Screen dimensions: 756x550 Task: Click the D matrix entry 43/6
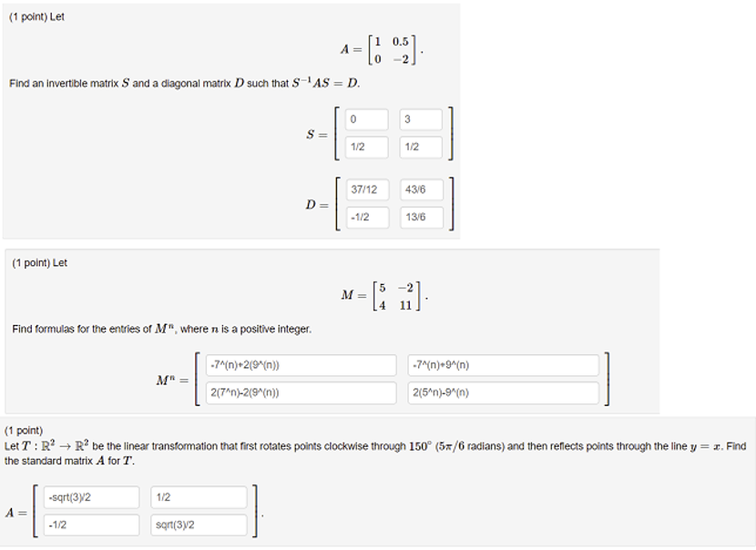tap(419, 189)
